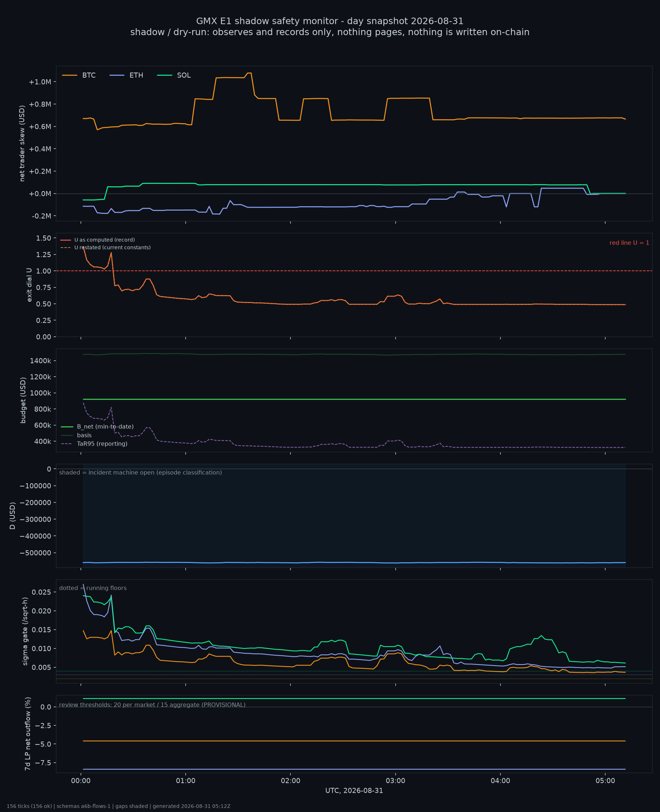Click the 'net trader skew (USD)' axis label

pyautogui.click(x=22, y=144)
